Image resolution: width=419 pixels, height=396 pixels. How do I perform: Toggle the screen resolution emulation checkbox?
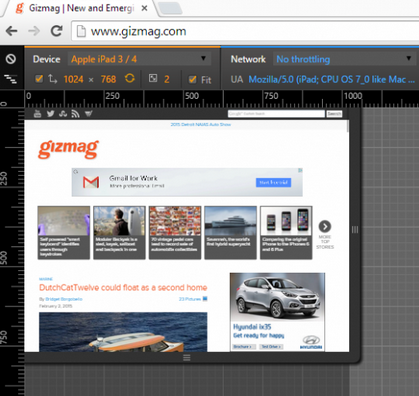coord(39,79)
